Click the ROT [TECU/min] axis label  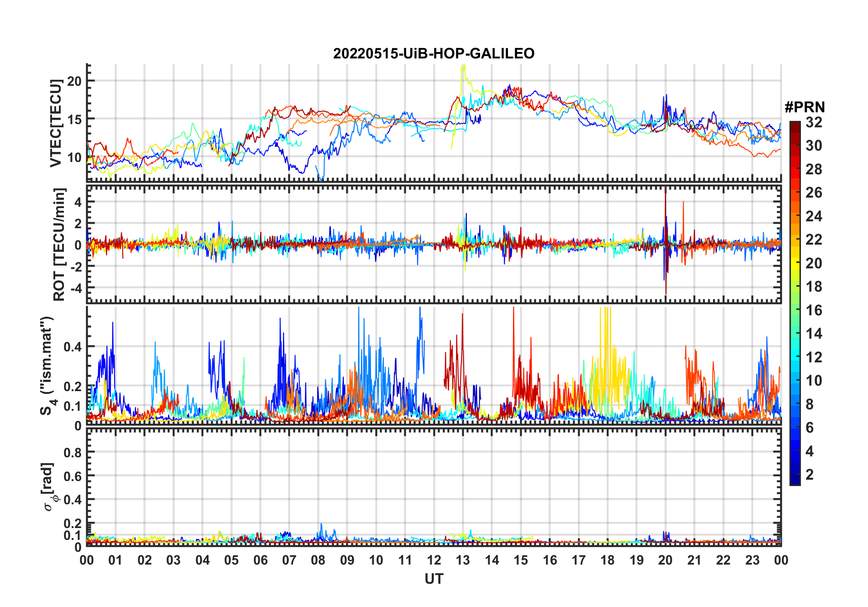pos(59,244)
